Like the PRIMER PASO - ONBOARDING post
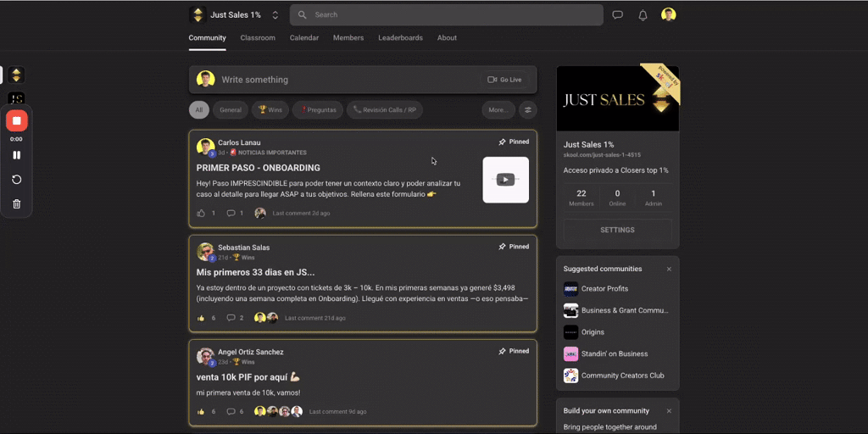 202,213
